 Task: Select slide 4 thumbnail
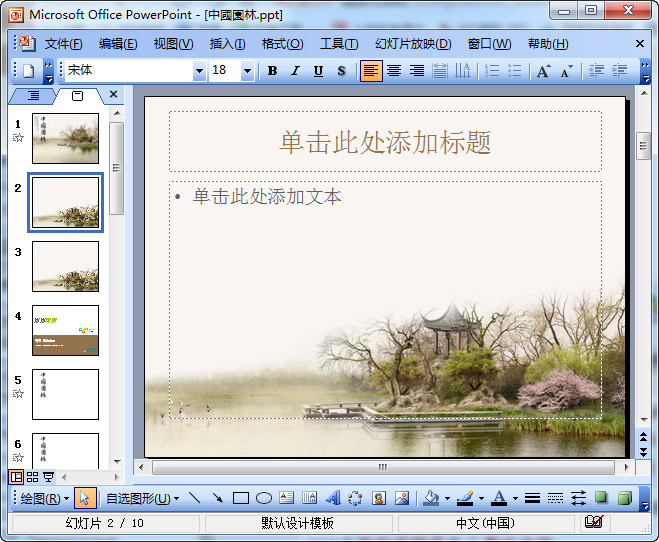click(66, 330)
